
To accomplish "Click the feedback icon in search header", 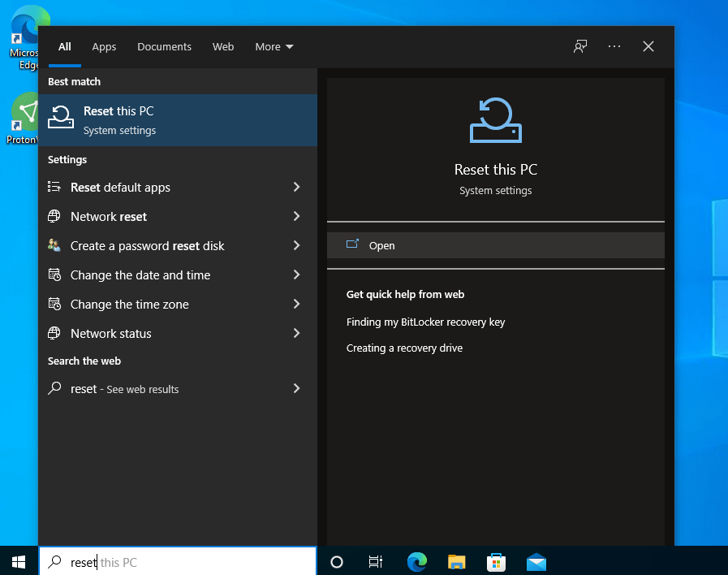I will (x=579, y=46).
